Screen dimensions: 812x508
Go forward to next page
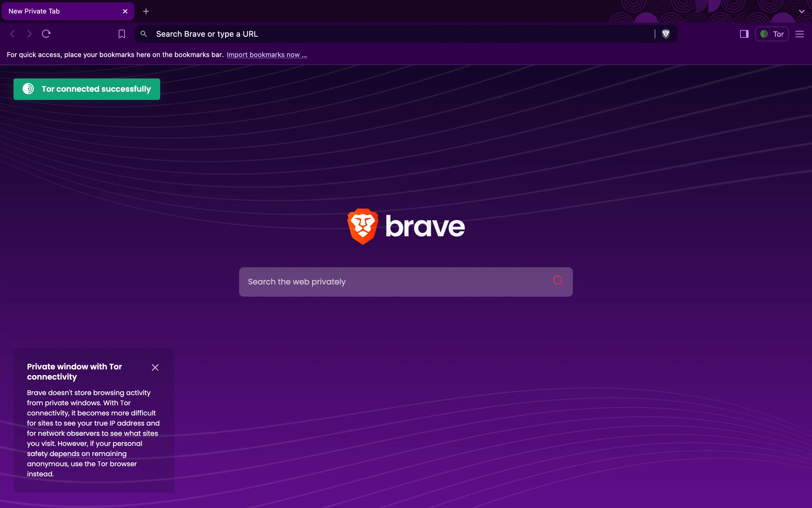click(x=29, y=34)
